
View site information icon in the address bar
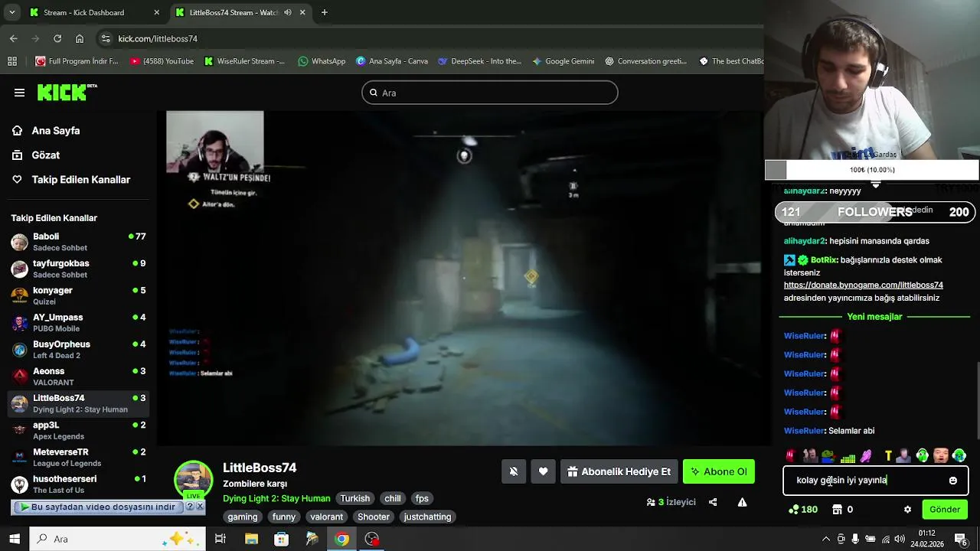tap(106, 38)
